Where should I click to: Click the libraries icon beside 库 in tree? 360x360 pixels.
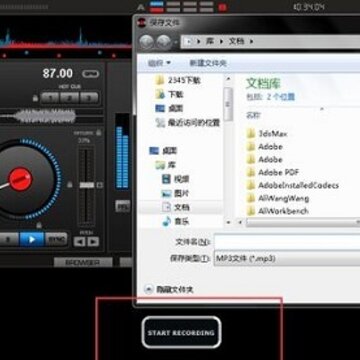coord(160,165)
